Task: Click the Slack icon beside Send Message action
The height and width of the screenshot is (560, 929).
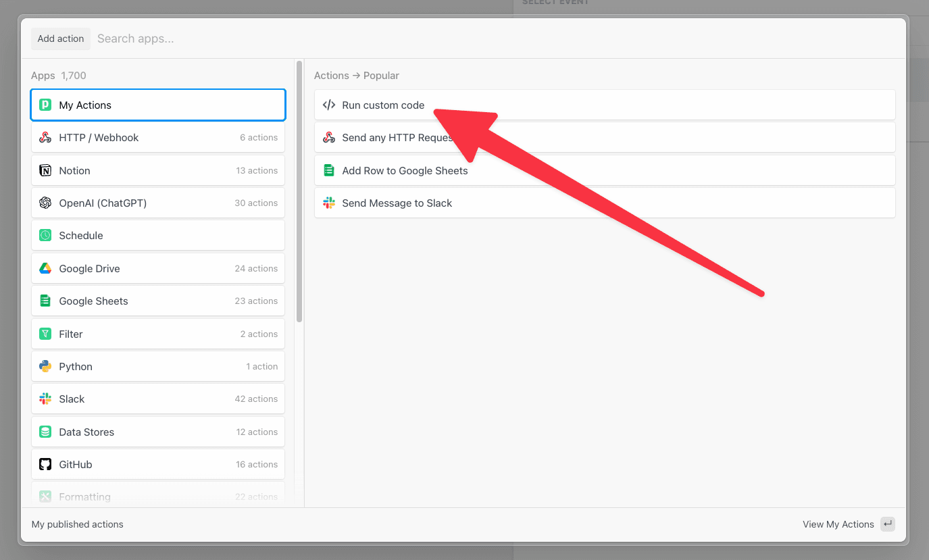Action: click(x=329, y=203)
